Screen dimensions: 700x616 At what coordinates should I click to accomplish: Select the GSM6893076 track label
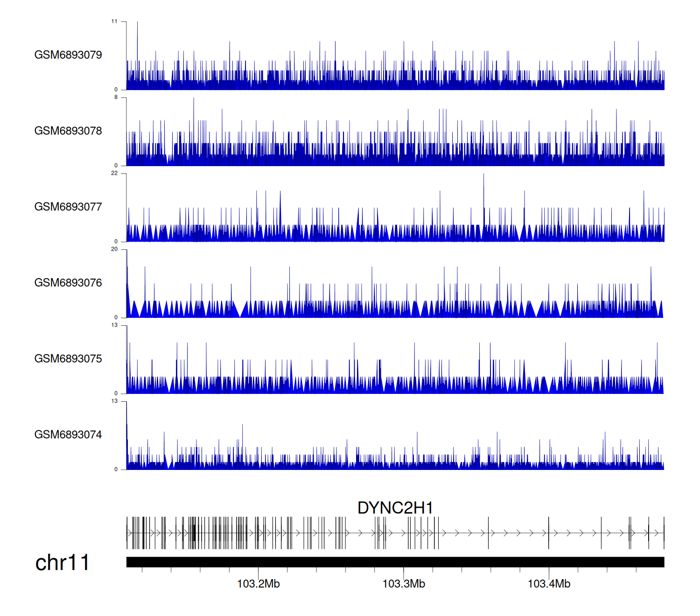coord(68,283)
